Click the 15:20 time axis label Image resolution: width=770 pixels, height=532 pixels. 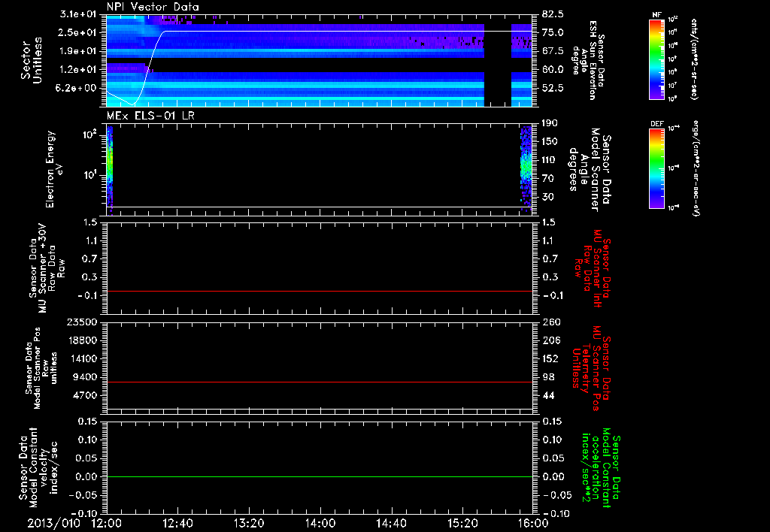(462, 523)
